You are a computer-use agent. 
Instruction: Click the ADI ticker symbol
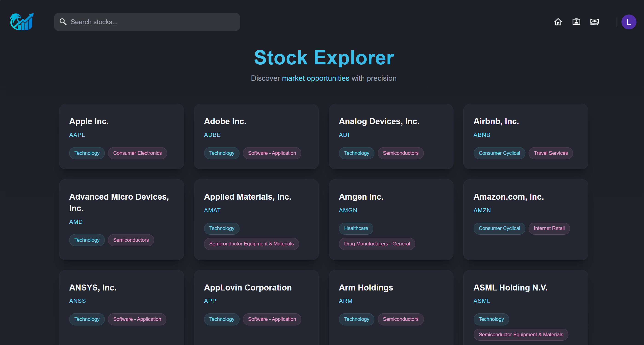coord(344,135)
